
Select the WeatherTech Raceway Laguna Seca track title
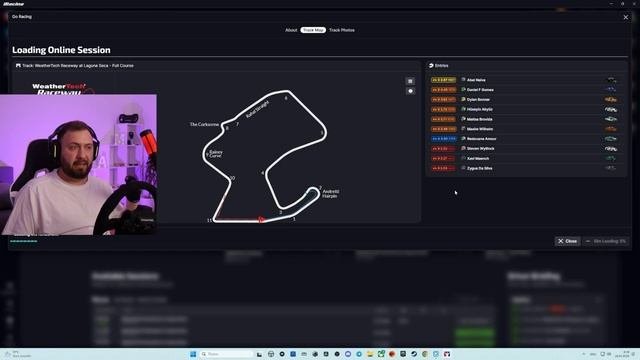(x=78, y=65)
